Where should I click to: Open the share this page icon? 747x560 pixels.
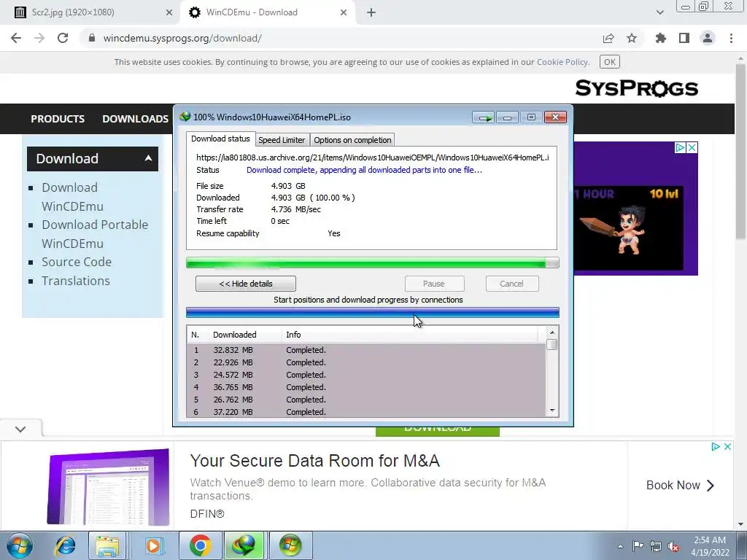tap(608, 38)
